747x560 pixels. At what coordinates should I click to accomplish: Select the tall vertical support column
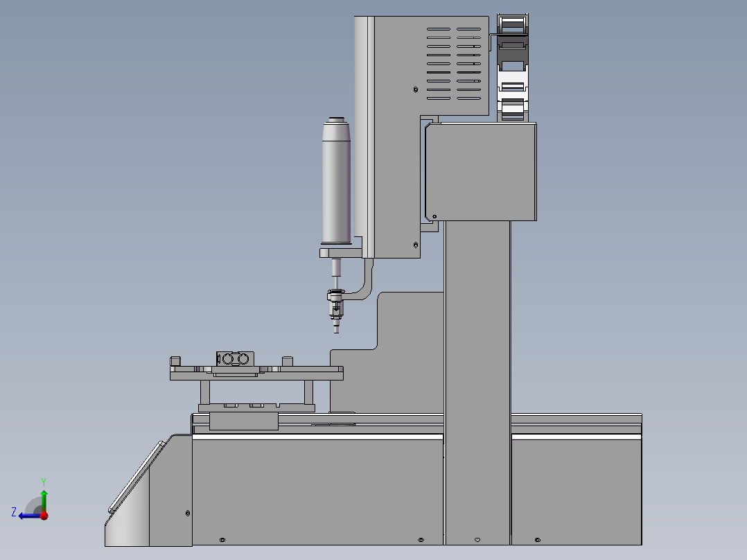pyautogui.click(x=477, y=383)
